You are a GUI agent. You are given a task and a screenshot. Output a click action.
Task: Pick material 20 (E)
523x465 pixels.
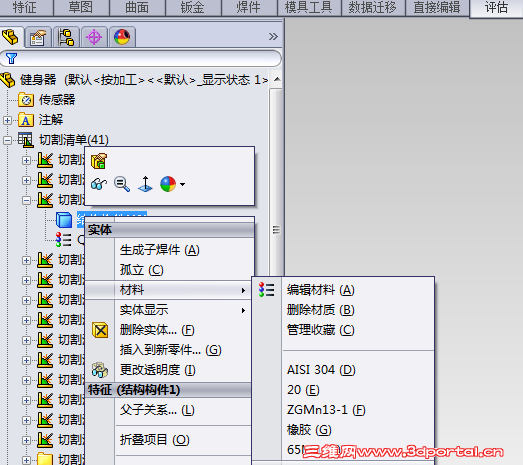(303, 390)
